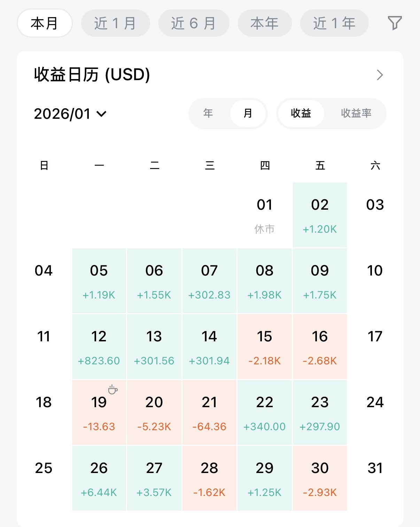Select the 近1月 time range tab
This screenshot has width=420, height=527.
click(x=115, y=23)
